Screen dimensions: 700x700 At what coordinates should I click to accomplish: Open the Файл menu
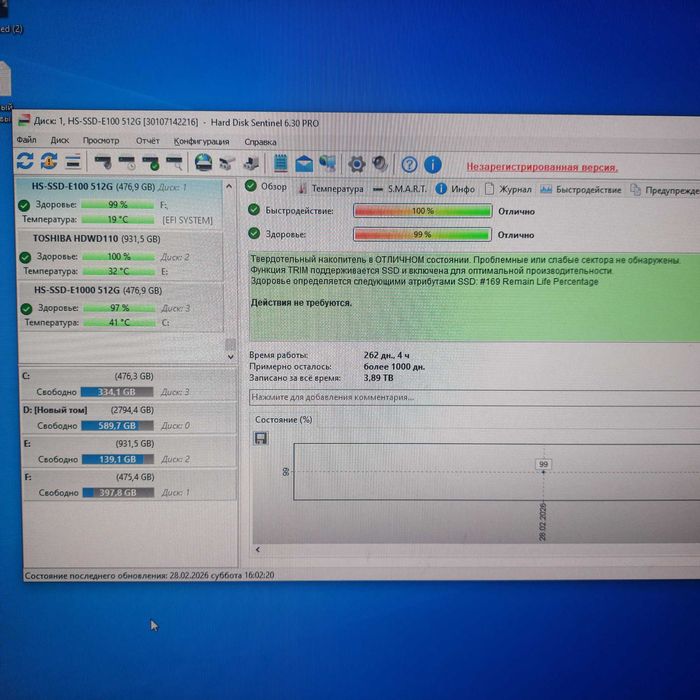coord(26,140)
